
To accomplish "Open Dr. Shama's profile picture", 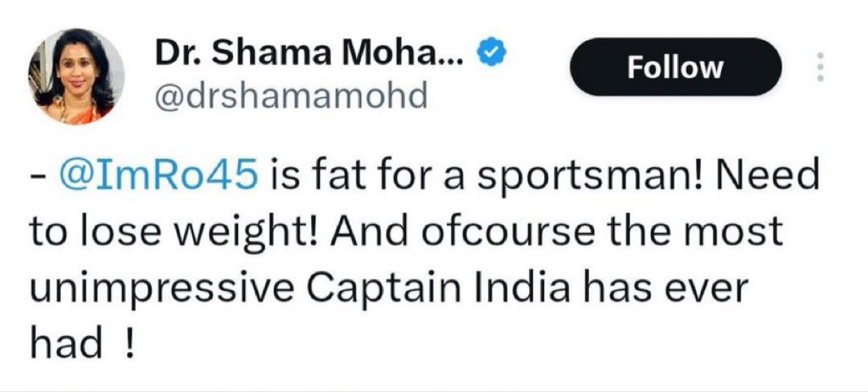I will [x=75, y=77].
